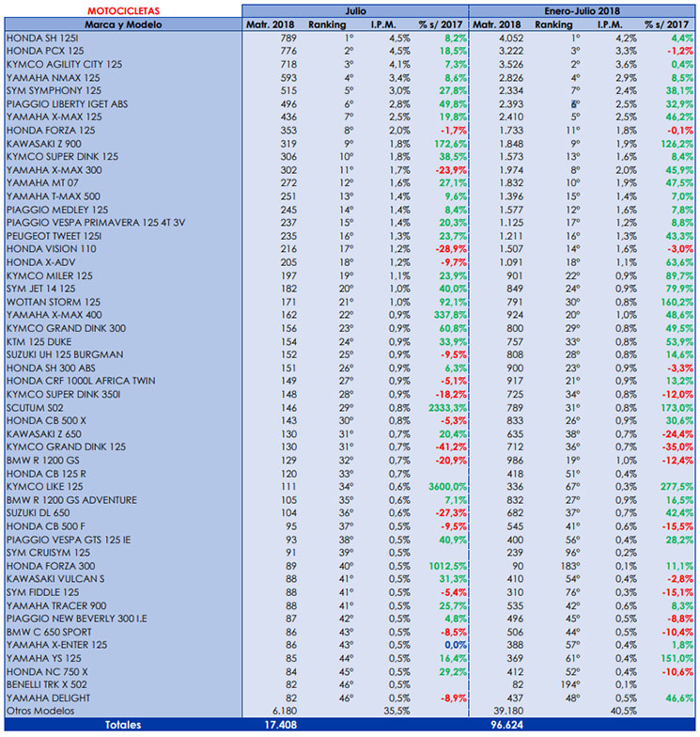Select PIAGGIO MEDLEY 125 cell
Viewport: 700px width, 737px height.
tap(57, 210)
